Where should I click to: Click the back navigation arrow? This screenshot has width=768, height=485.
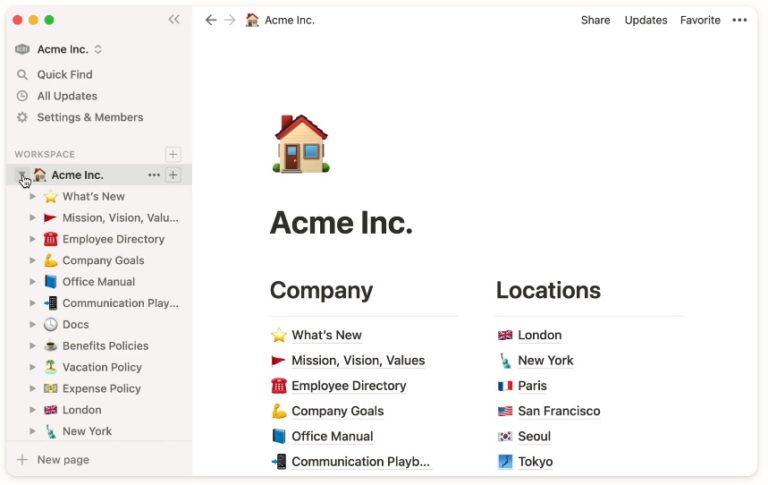[x=210, y=20]
